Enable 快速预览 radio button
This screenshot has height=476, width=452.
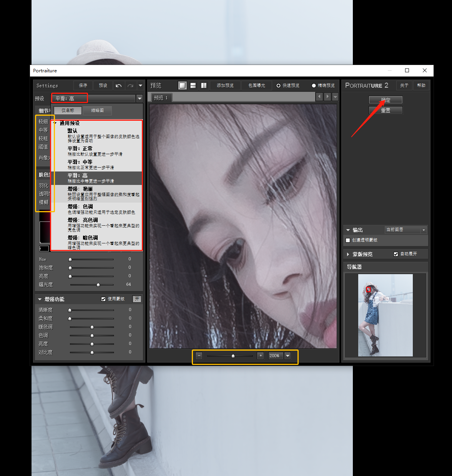(279, 86)
